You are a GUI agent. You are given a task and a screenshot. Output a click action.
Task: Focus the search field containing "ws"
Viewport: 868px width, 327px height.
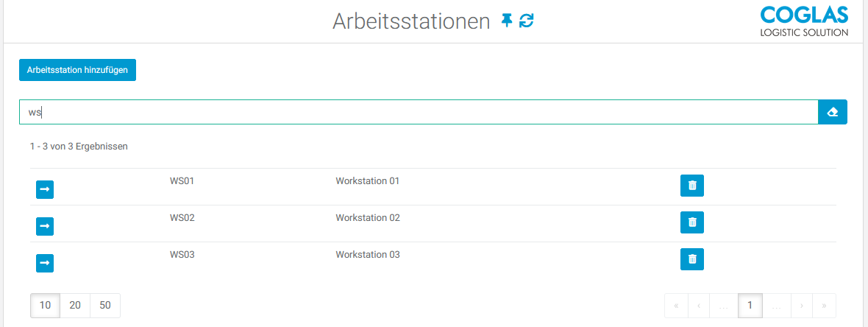[418, 112]
